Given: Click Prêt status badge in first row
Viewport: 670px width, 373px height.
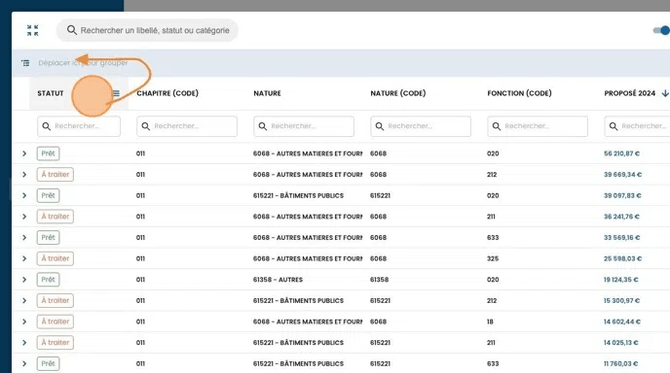Looking at the screenshot, I should (x=48, y=153).
